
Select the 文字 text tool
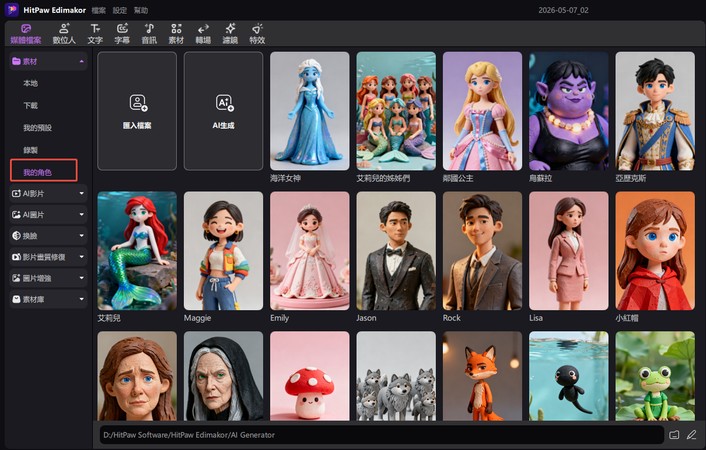pyautogui.click(x=95, y=34)
